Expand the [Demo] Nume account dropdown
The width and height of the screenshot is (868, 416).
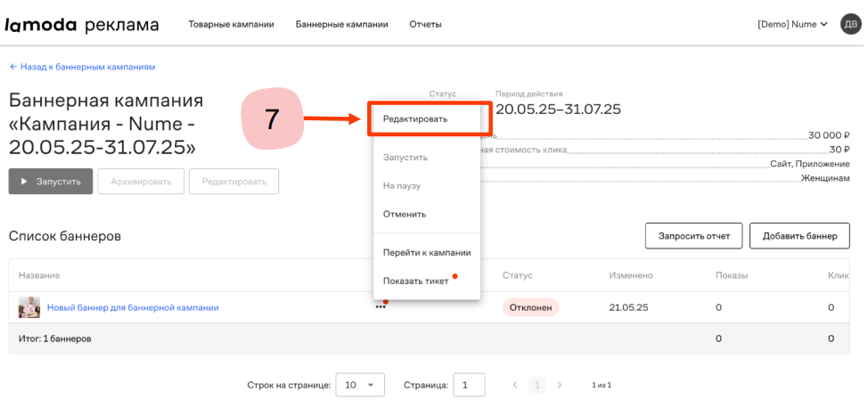coord(792,24)
